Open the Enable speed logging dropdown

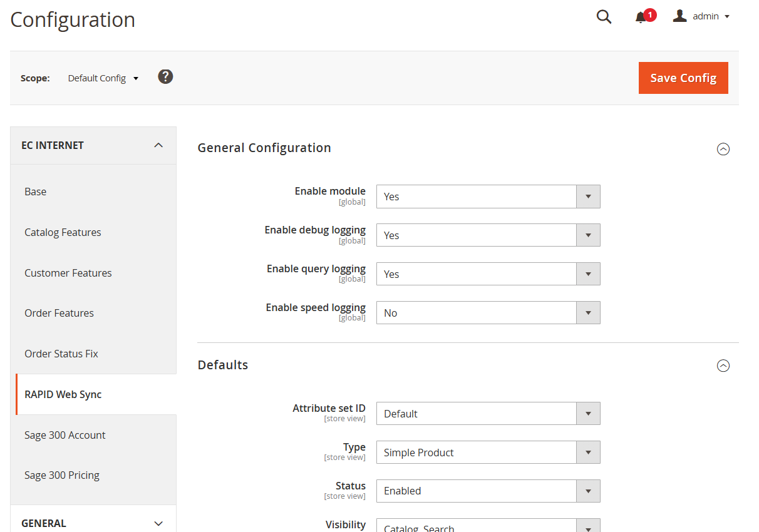click(488, 313)
